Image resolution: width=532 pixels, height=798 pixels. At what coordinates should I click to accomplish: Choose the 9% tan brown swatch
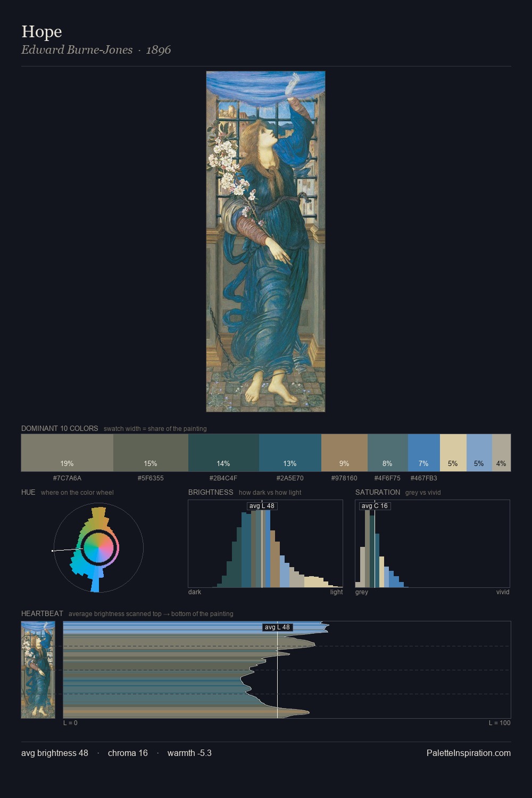[x=344, y=453]
